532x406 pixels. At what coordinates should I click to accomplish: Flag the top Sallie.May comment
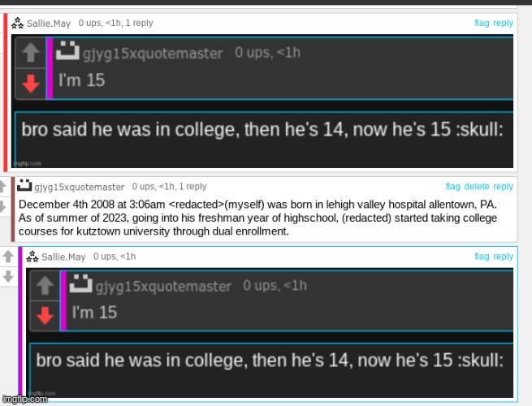coord(482,23)
